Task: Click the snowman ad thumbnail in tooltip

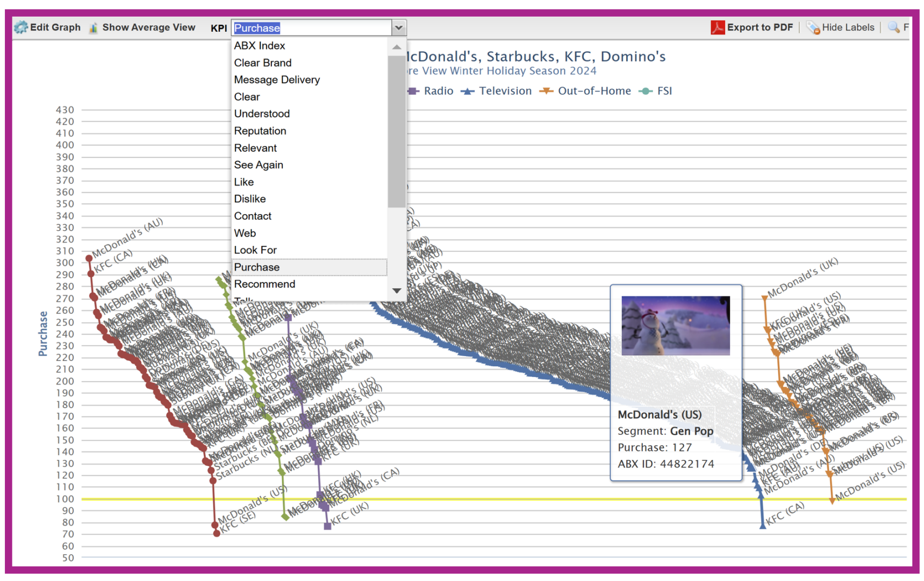Action: point(676,325)
